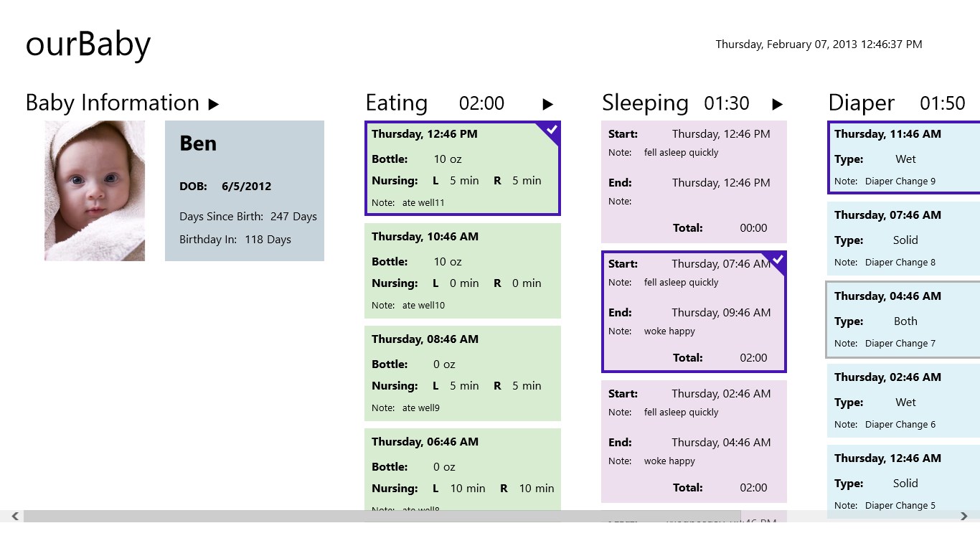
Task: Select the 07:46 AM Solid diaper entry
Action: click(903, 239)
